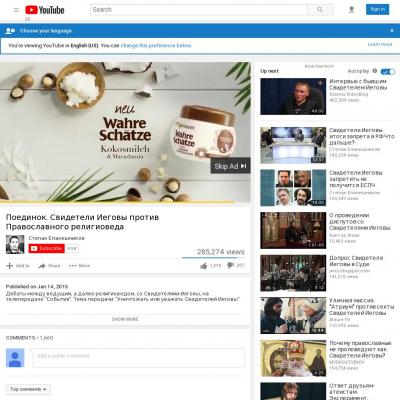The width and height of the screenshot is (400, 400).
Task: Subscribe to the channel
Action: [x=46, y=248]
